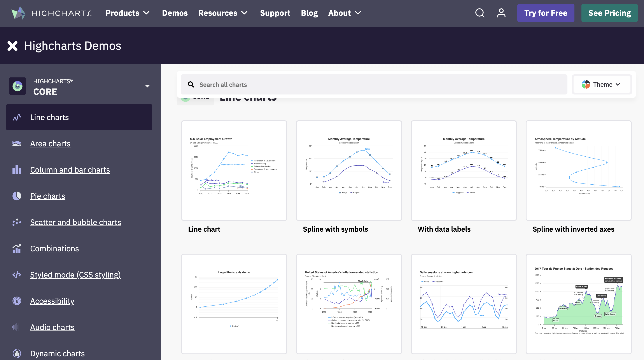Select the Line charts icon in sidebar
The image size is (644, 360).
(x=16, y=117)
